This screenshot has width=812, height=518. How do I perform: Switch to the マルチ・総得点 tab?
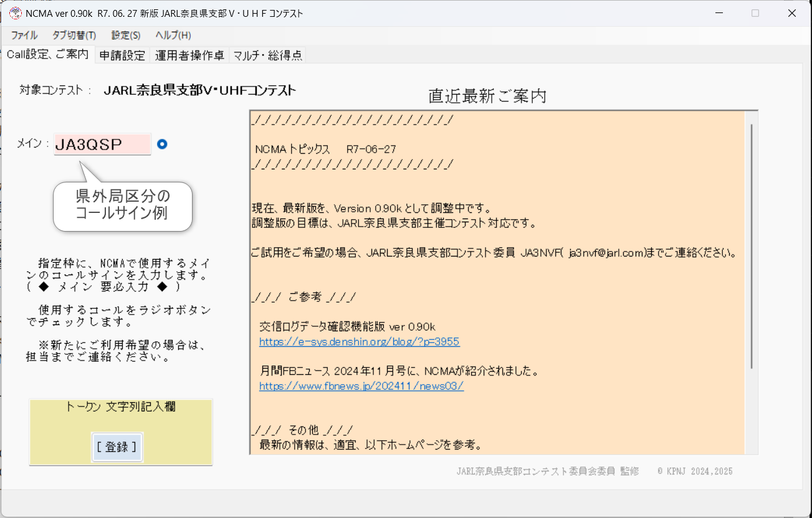coord(268,55)
